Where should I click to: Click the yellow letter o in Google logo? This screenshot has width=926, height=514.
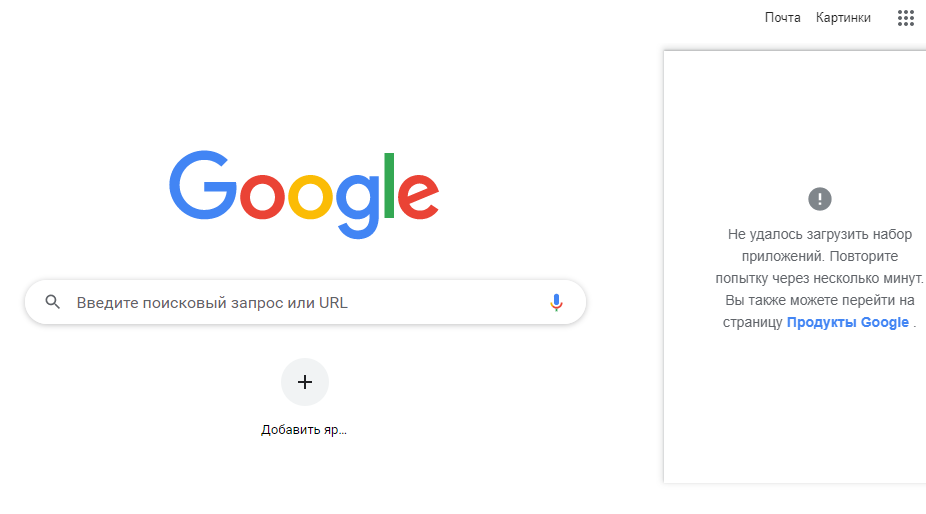[312, 197]
